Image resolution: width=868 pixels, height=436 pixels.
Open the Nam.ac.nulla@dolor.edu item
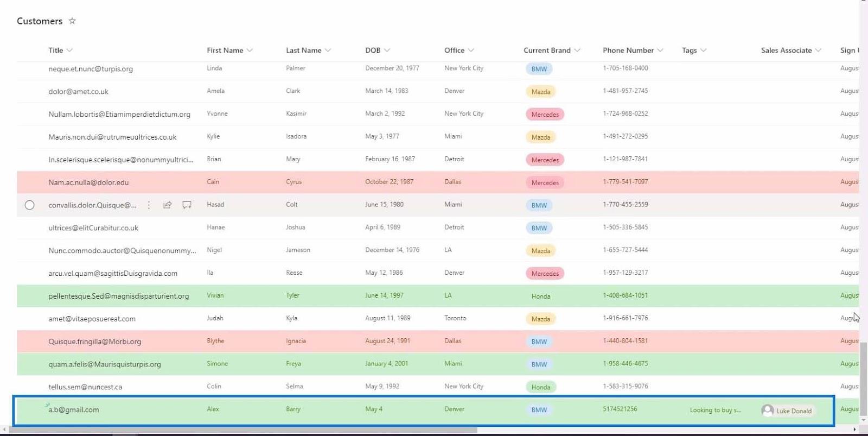click(88, 182)
